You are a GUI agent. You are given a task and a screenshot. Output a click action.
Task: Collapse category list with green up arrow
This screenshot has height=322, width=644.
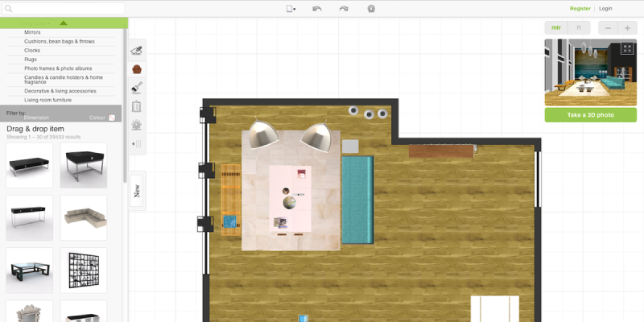[x=64, y=23]
